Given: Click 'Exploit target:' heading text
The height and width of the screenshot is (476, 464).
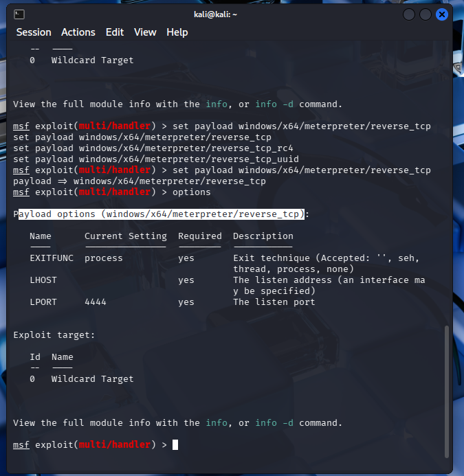Looking at the screenshot, I should (54, 335).
